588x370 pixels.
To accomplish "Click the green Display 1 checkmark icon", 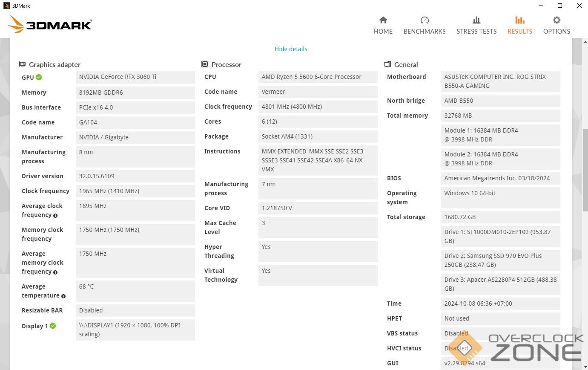I will [53, 326].
